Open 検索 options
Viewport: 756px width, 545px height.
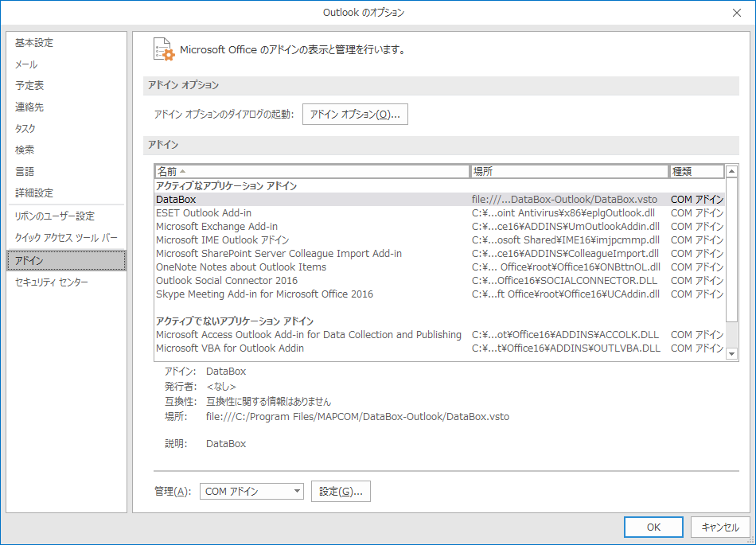tap(66, 150)
